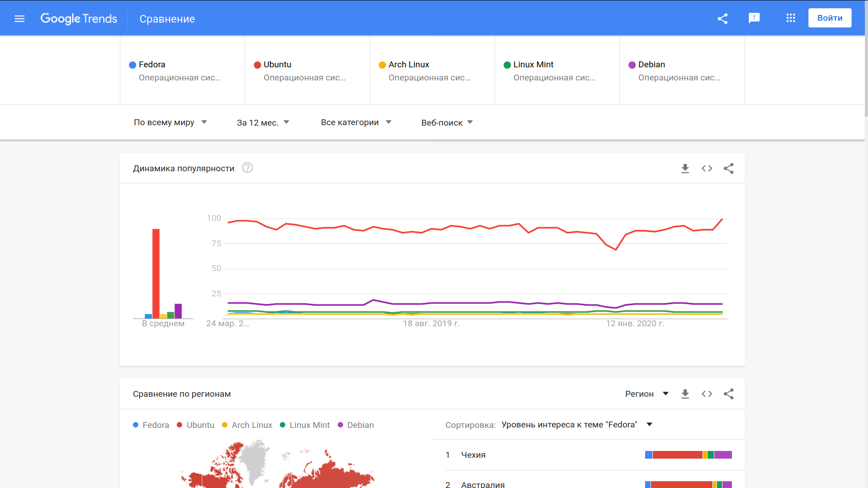The image size is (868, 488).
Task: Edit the Debian search term
Action: [x=682, y=70]
